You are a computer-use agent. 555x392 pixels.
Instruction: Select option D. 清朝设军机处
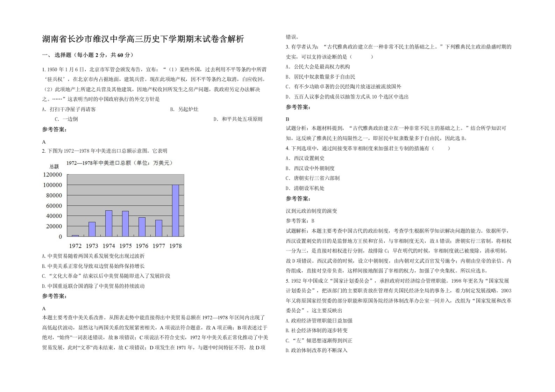coord(305,188)
